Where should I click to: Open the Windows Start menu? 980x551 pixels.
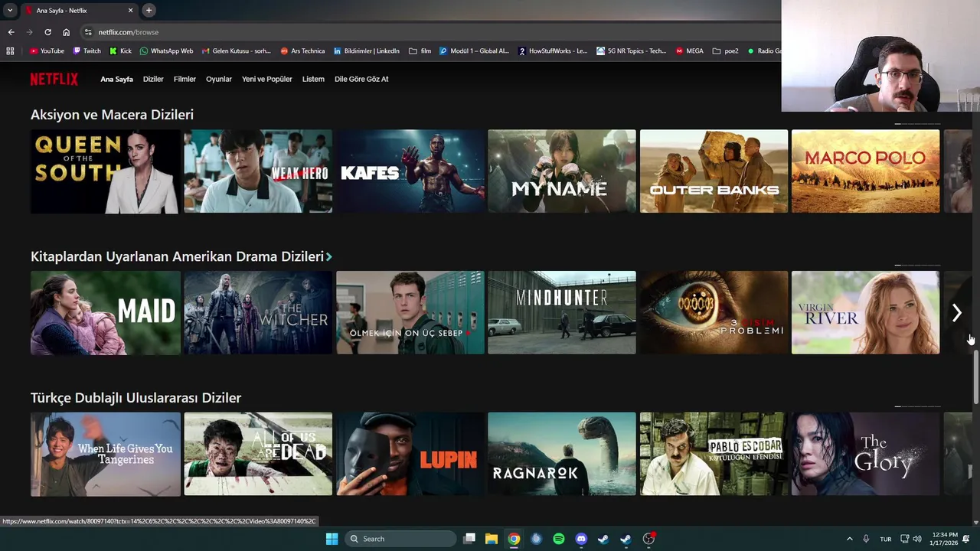click(x=332, y=539)
